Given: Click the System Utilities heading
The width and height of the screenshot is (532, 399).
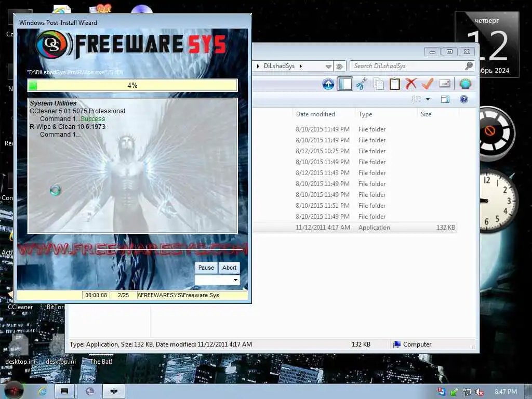Looking at the screenshot, I should point(53,103).
